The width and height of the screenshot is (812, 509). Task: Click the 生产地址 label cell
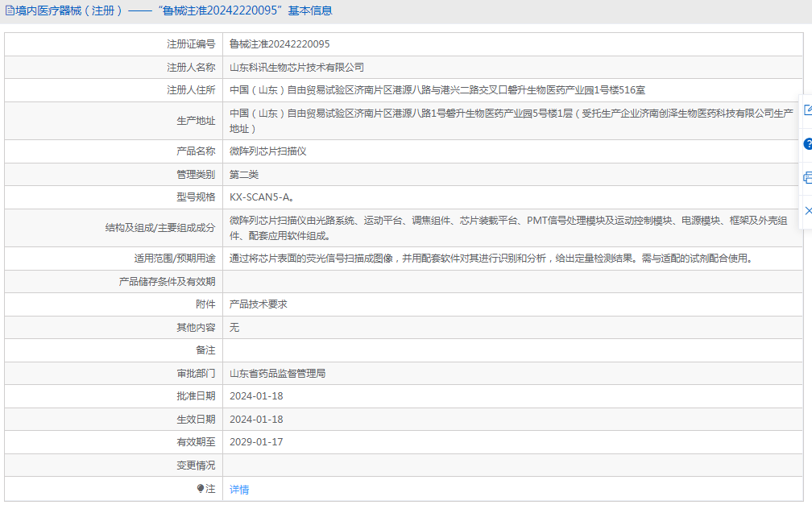point(114,121)
